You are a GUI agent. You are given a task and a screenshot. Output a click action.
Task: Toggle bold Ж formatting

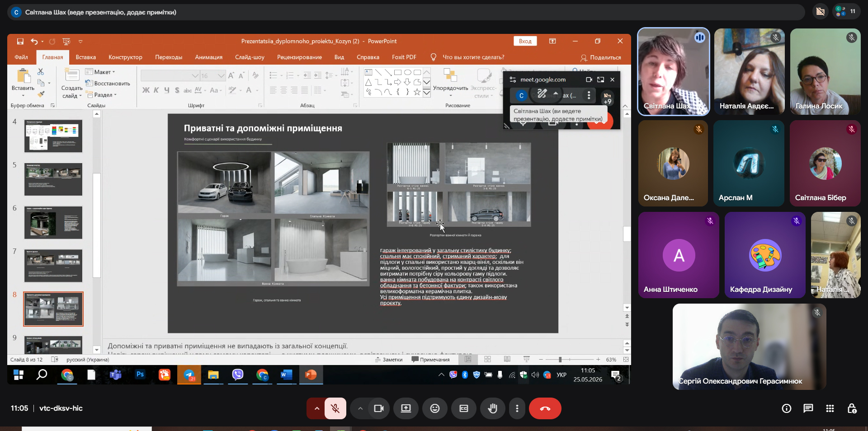(146, 90)
